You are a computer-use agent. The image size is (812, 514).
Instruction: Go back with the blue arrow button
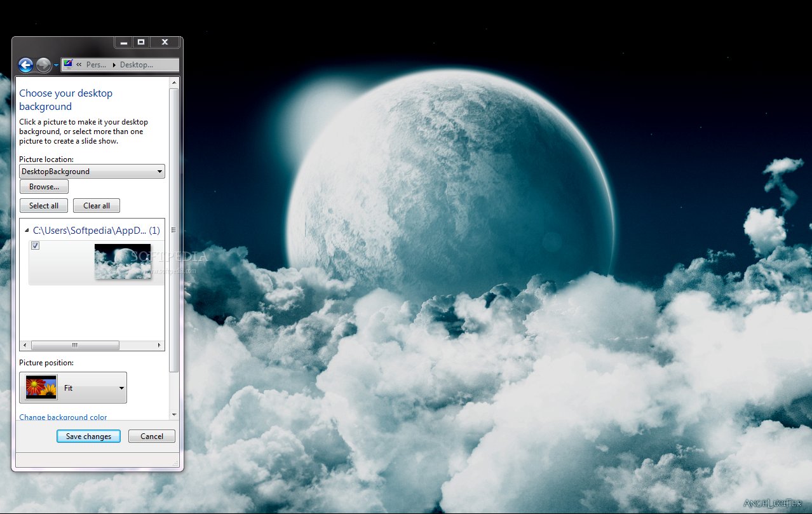(x=26, y=65)
